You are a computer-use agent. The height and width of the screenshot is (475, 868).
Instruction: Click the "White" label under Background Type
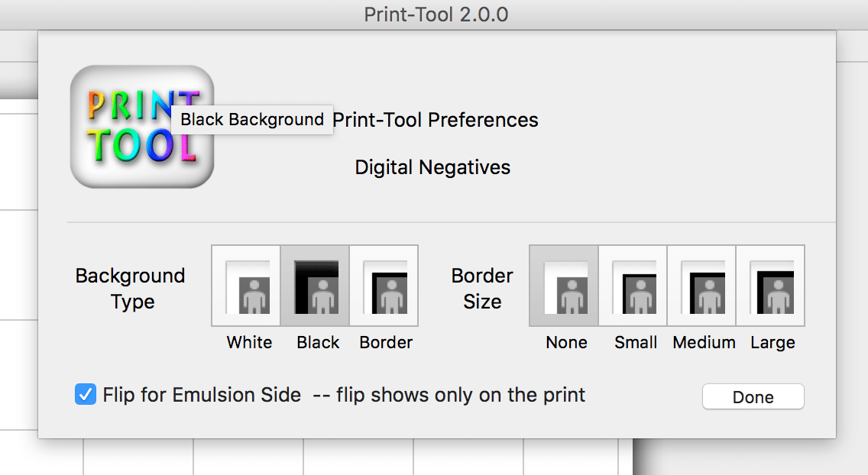[249, 342]
